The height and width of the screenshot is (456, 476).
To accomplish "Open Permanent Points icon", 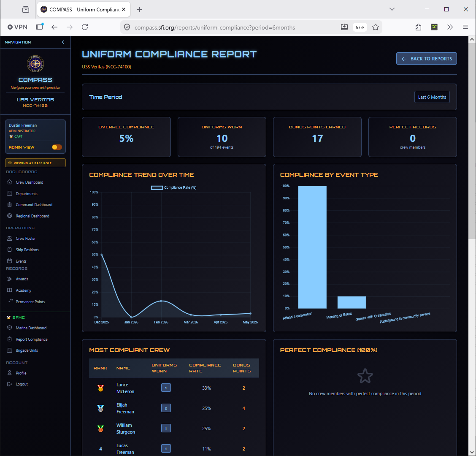I will [10, 301].
